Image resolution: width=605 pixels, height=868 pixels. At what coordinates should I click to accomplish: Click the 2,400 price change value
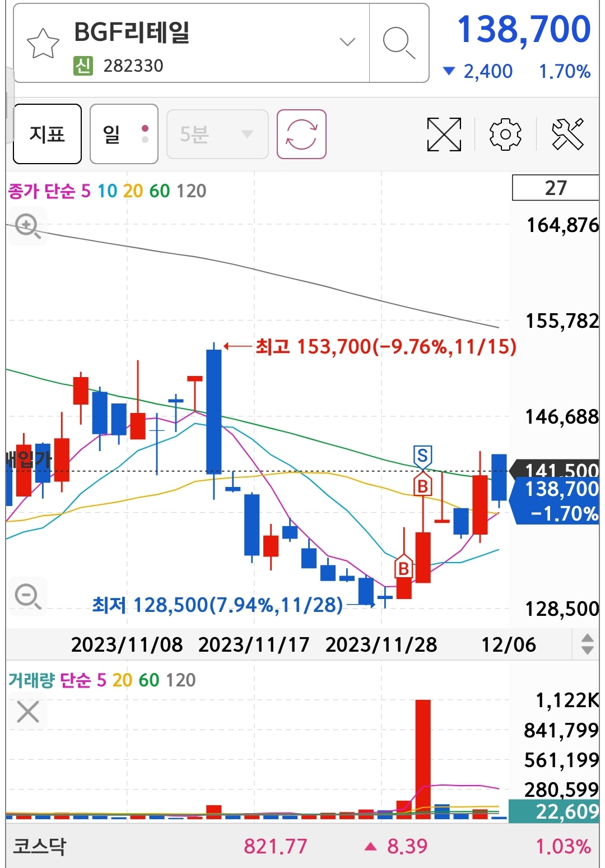(488, 71)
